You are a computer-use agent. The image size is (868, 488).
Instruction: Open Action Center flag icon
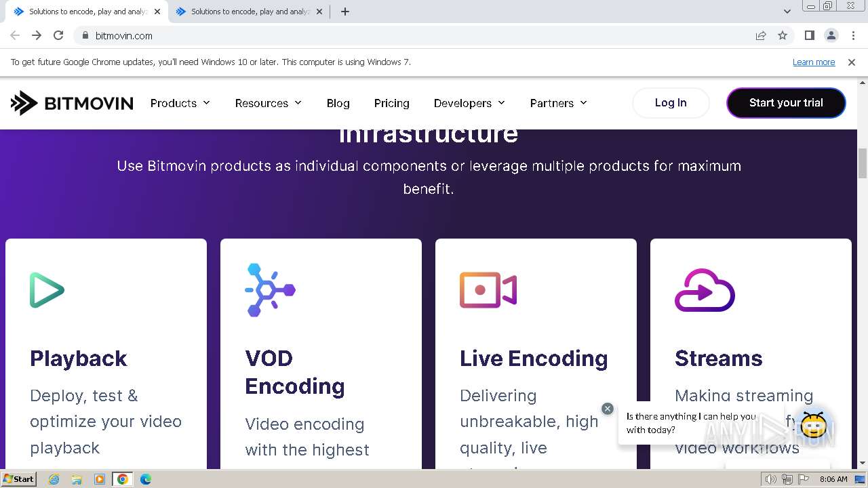pyautogui.click(x=805, y=479)
